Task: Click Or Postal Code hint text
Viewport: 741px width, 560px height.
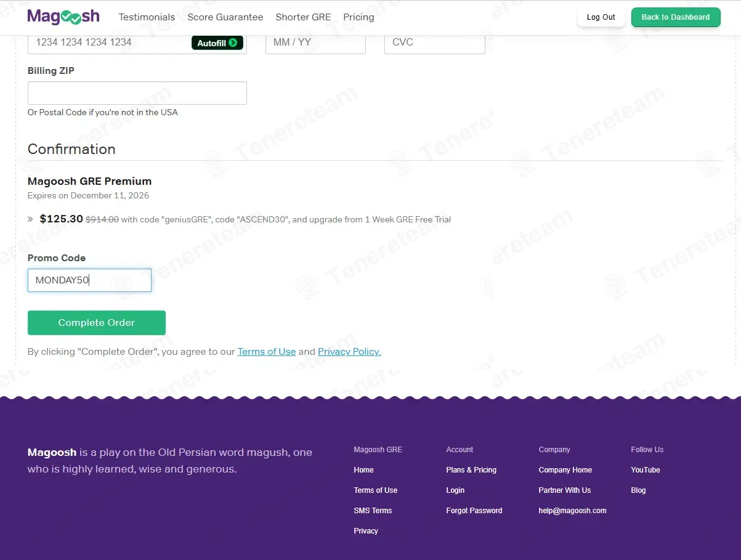Action: pyautogui.click(x=103, y=112)
